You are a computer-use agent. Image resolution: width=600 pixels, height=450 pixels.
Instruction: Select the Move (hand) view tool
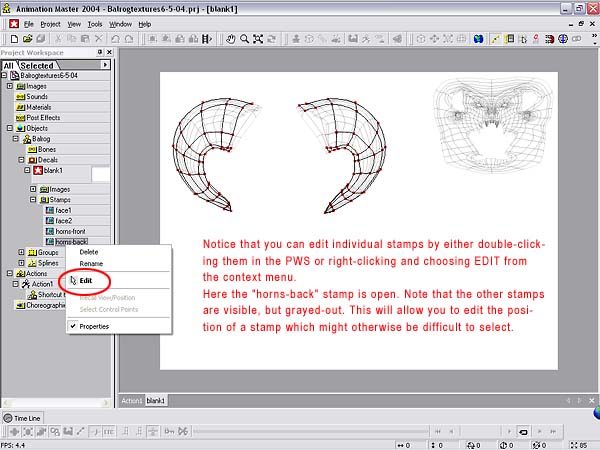[x=230, y=39]
